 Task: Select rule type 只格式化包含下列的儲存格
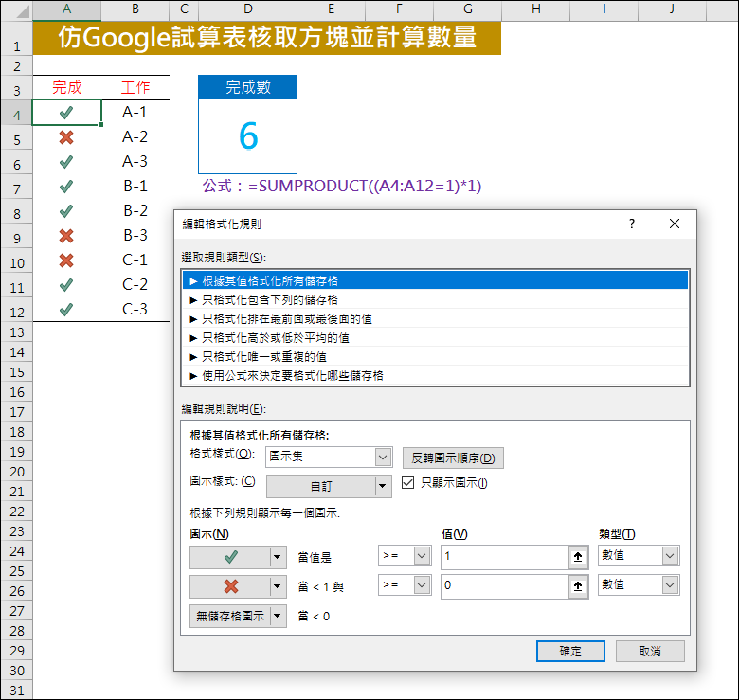pyautogui.click(x=435, y=299)
